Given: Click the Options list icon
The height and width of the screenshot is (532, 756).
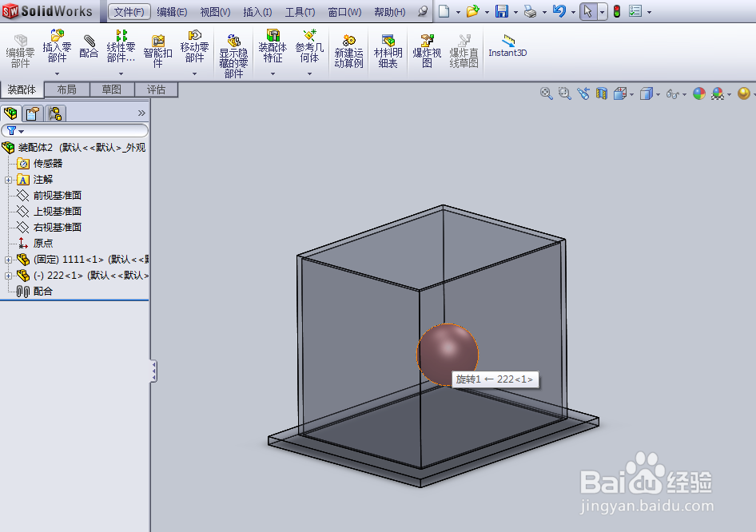Looking at the screenshot, I should (635, 11).
